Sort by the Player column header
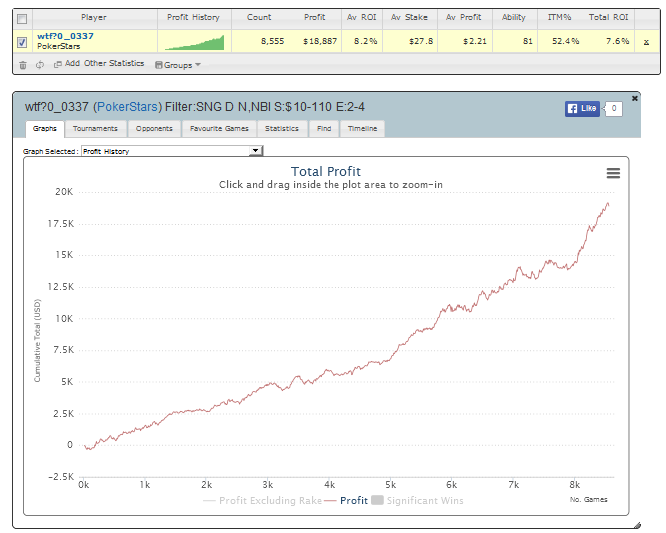Viewport: 666px width, 533px height. click(x=94, y=17)
